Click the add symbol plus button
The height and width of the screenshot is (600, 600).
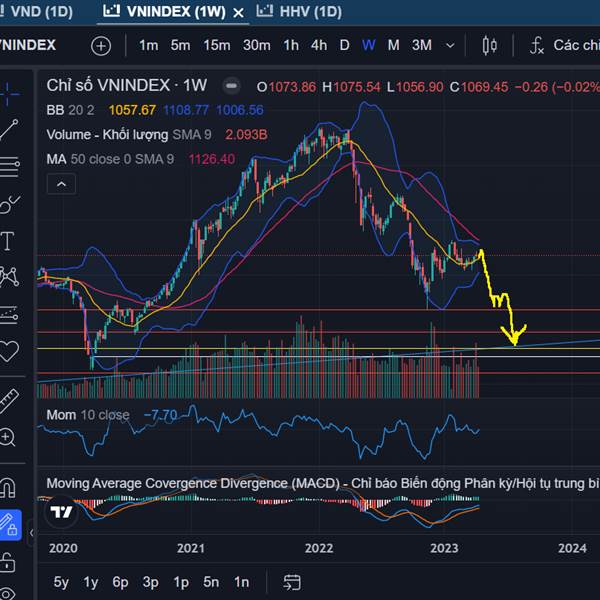[x=101, y=46]
